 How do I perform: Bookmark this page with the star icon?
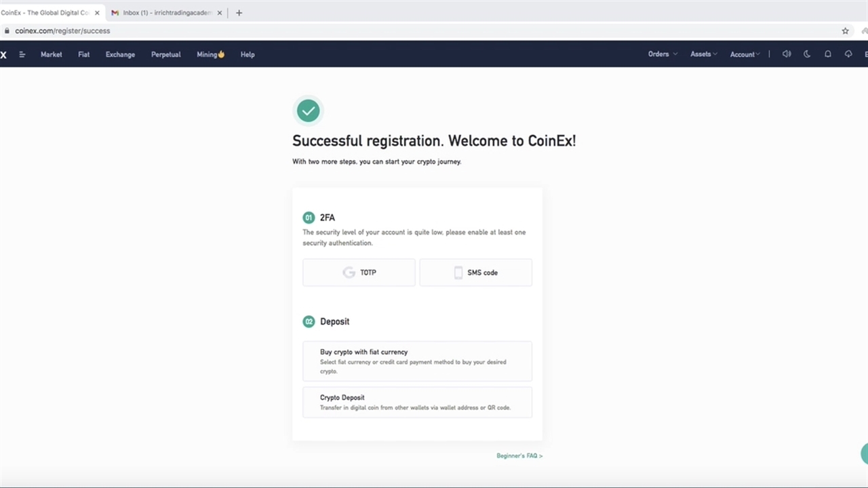[x=845, y=30]
